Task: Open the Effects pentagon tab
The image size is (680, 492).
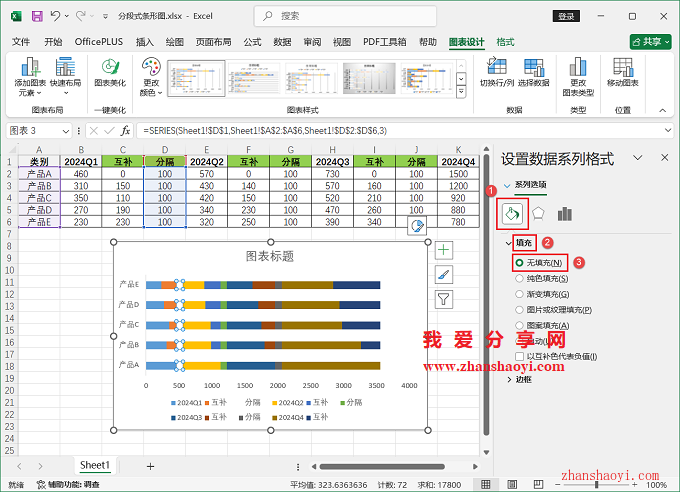Action: [x=538, y=213]
